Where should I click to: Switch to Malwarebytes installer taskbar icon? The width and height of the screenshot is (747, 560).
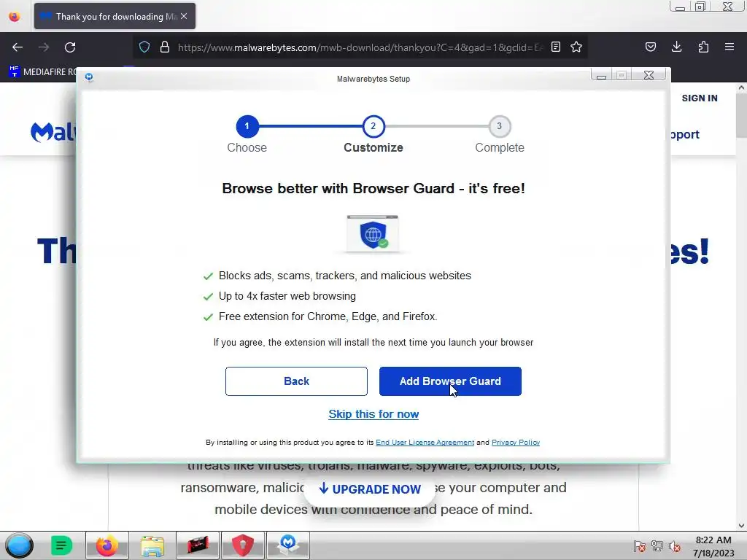(x=288, y=545)
